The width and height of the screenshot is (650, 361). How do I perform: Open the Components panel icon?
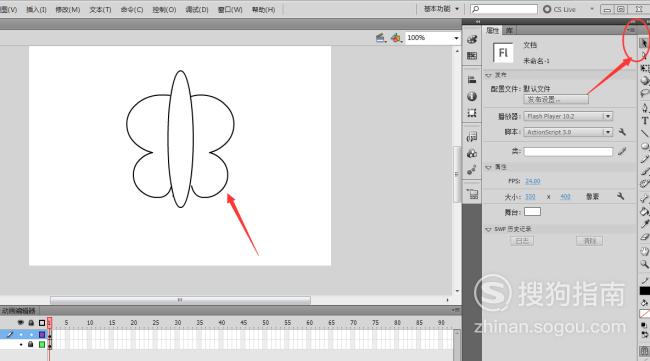tap(472, 153)
